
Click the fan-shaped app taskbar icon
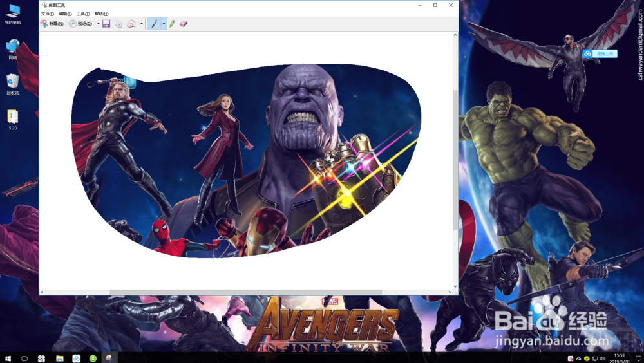pyautogui.click(x=41, y=358)
